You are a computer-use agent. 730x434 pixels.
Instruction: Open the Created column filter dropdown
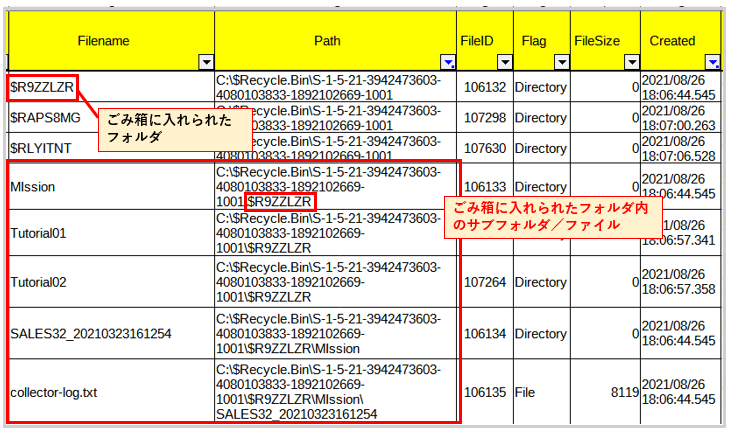tap(712, 62)
